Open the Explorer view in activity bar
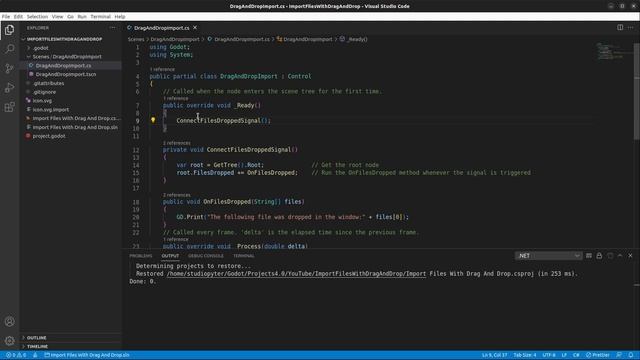The image size is (640, 360). [9, 30]
